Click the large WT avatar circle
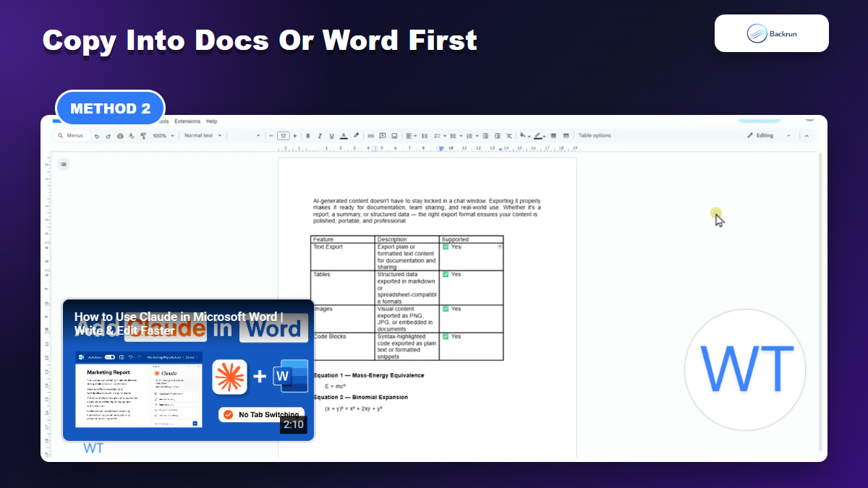This screenshot has height=488, width=868. pos(744,369)
